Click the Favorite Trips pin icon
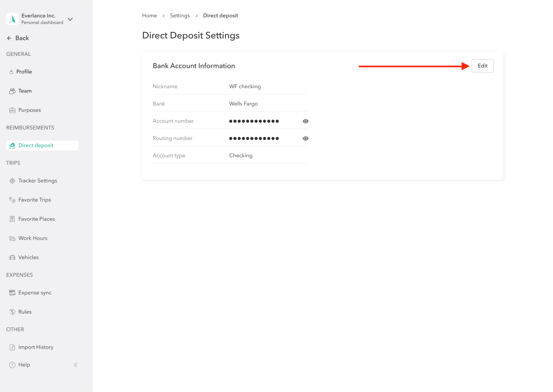Screen dimensions: 553x392 pos(12,199)
